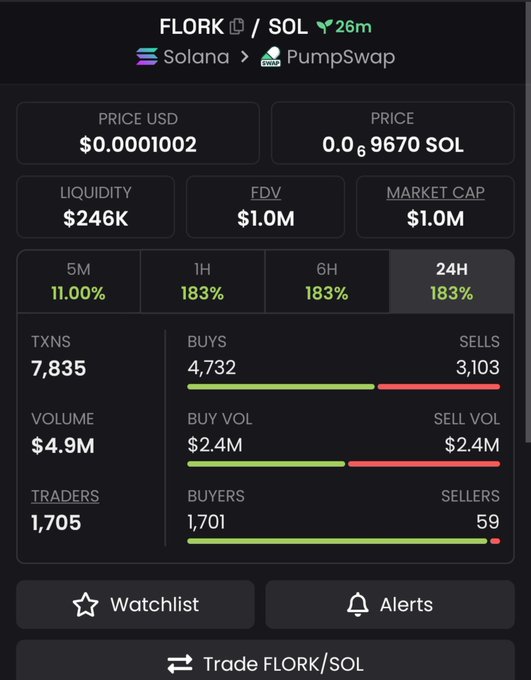Open the Alerts button
The width and height of the screenshot is (531, 680).
point(390,605)
